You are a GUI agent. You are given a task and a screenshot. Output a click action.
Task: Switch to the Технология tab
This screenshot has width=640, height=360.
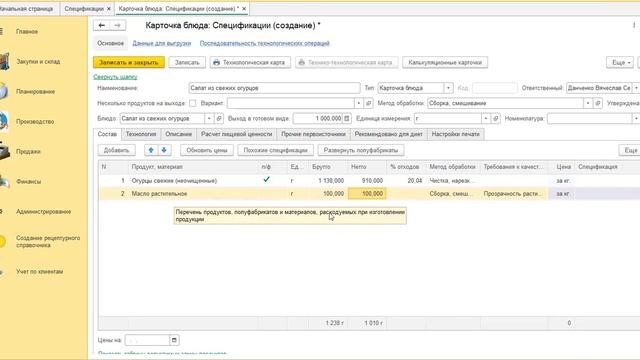pyautogui.click(x=141, y=134)
